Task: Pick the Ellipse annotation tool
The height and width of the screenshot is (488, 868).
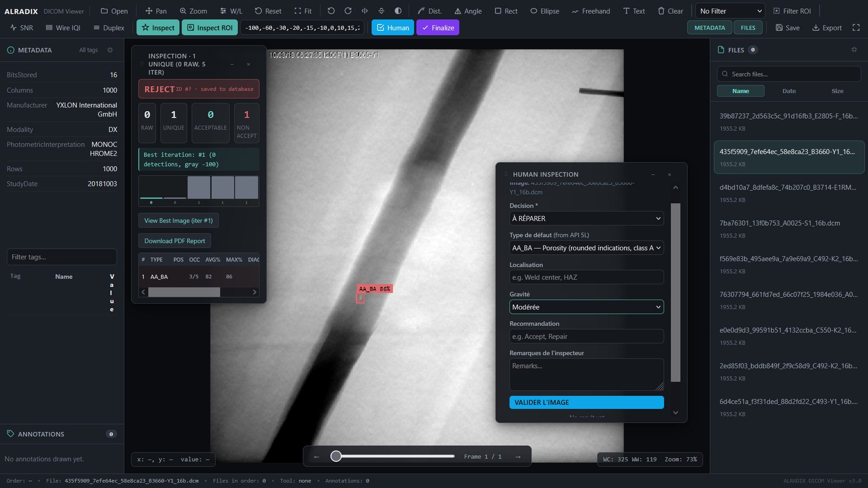Action: click(545, 11)
